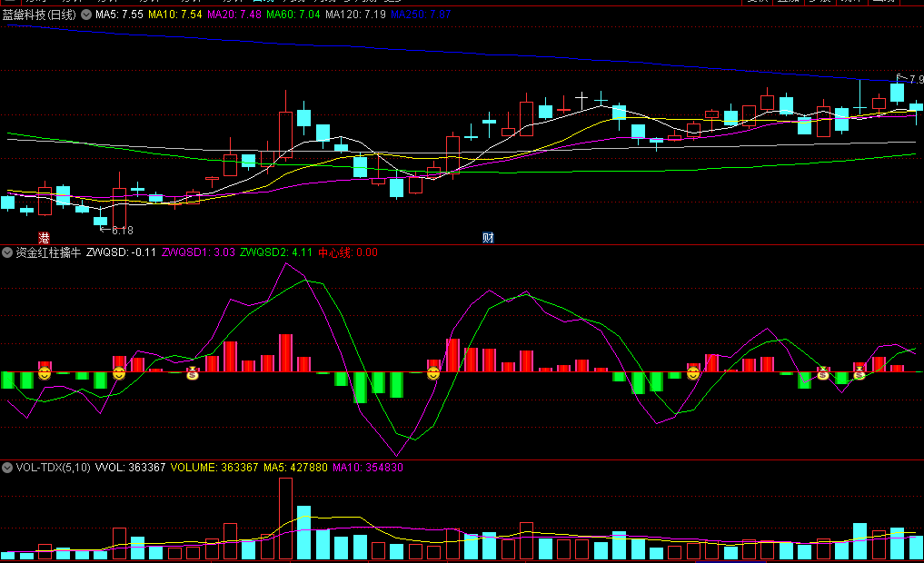
Task: Click the magenta MA20: 7.48 label
Action: tap(233, 15)
